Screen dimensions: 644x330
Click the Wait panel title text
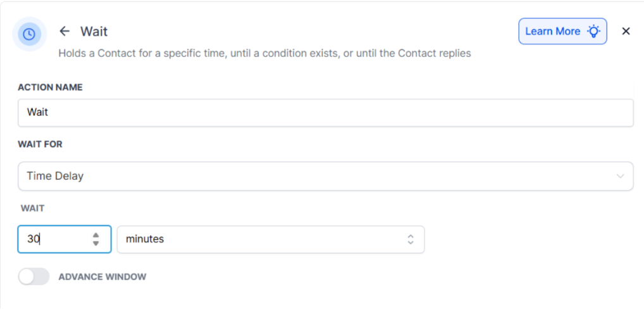coord(94,31)
